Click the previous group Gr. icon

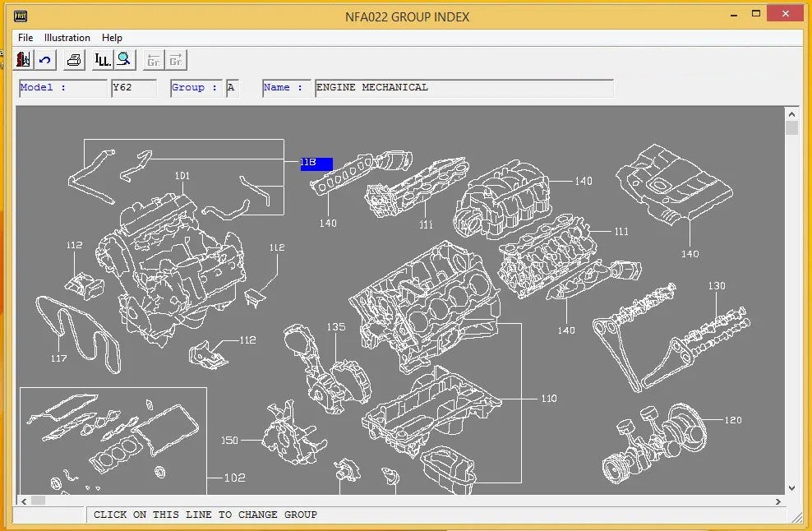point(153,59)
